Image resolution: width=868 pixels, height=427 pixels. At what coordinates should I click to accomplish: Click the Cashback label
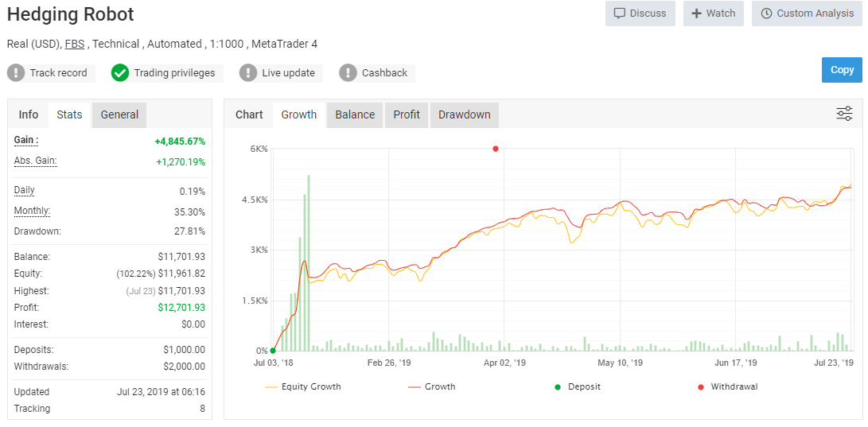tap(384, 72)
